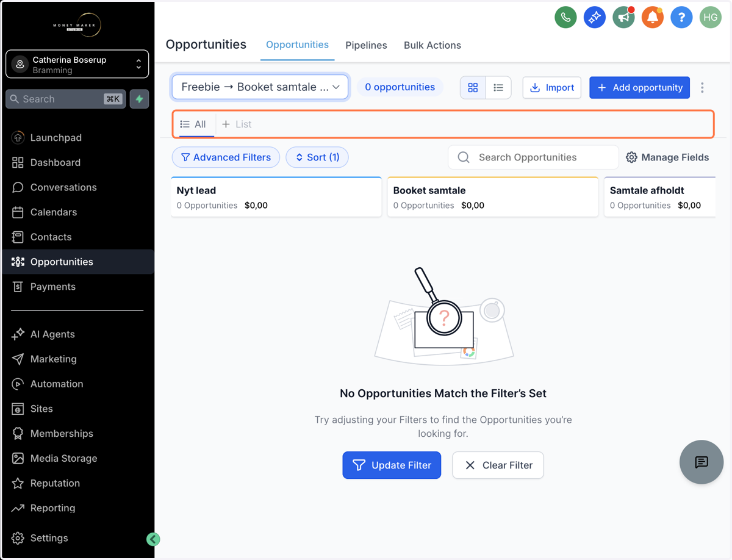Switch to the Pipelines tab

coord(366,45)
